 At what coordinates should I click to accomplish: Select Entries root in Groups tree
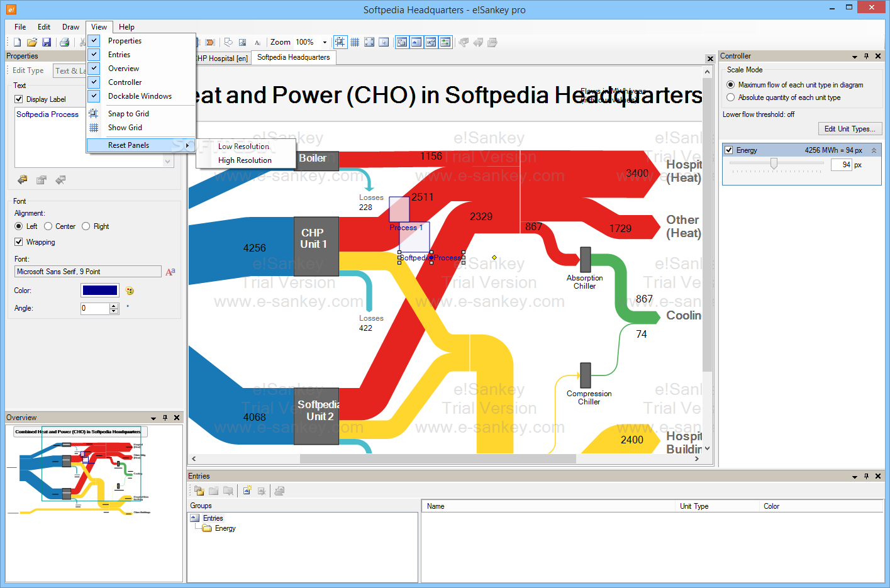pos(213,518)
